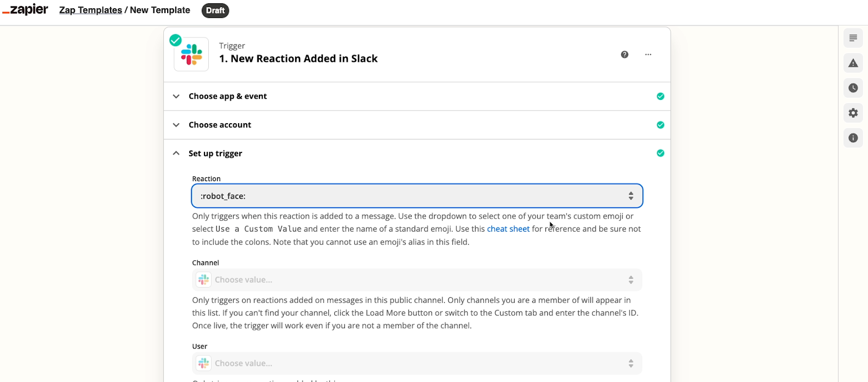868x382 pixels.
Task: Click the trigger title New Reaction Added in Slack
Action: (298, 59)
